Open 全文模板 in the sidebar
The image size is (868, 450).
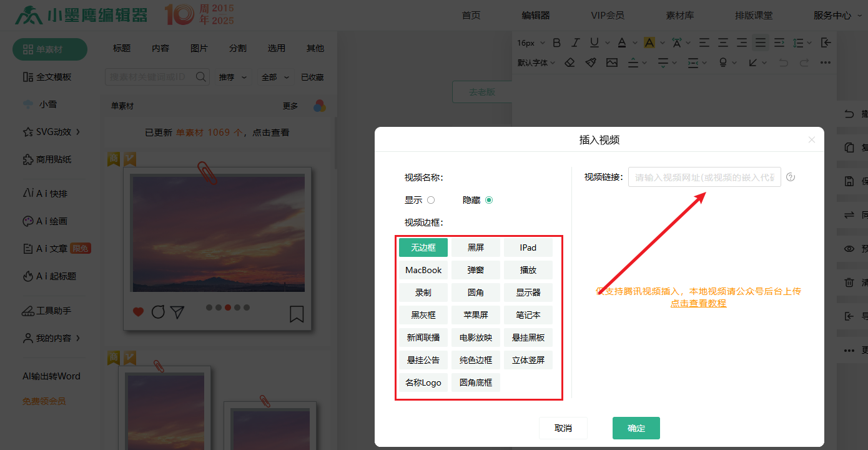(47, 77)
